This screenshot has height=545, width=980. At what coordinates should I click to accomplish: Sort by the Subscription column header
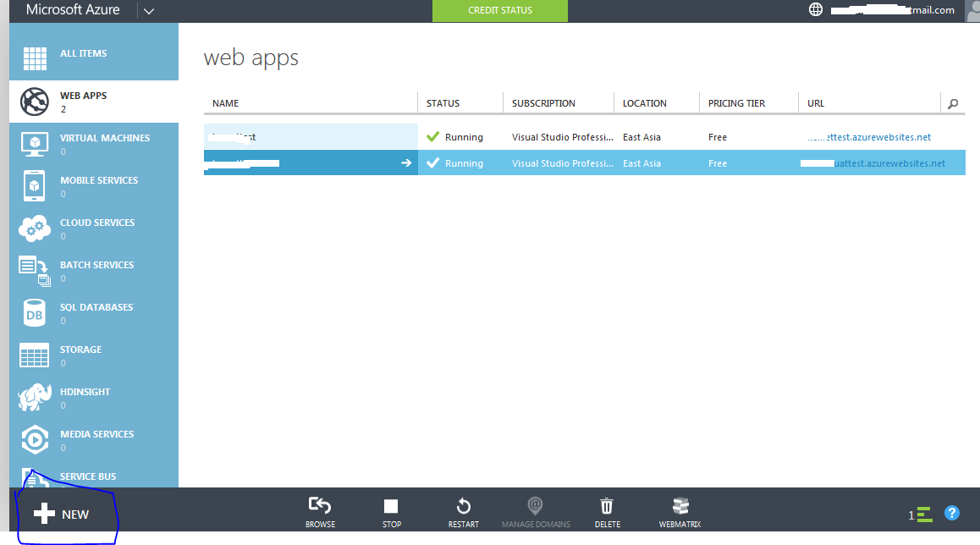pos(544,103)
